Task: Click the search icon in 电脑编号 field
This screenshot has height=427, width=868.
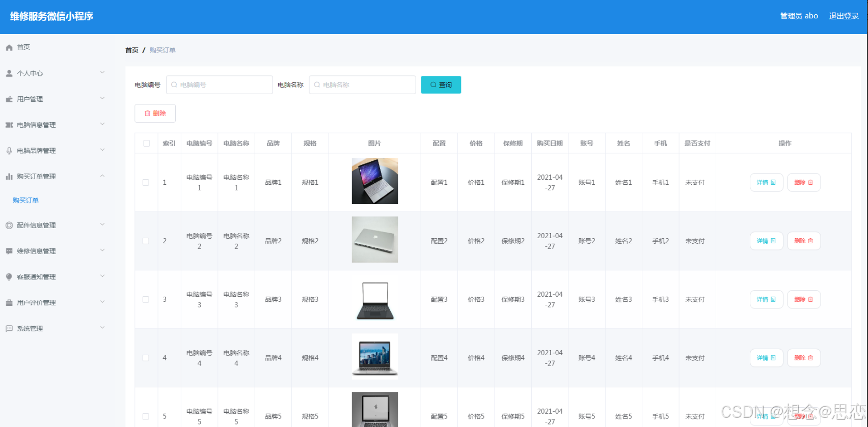Action: 174,85
